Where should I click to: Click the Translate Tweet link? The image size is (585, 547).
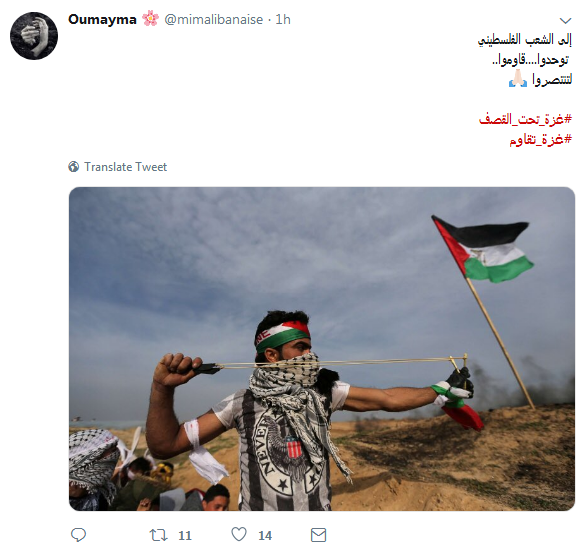click(125, 167)
